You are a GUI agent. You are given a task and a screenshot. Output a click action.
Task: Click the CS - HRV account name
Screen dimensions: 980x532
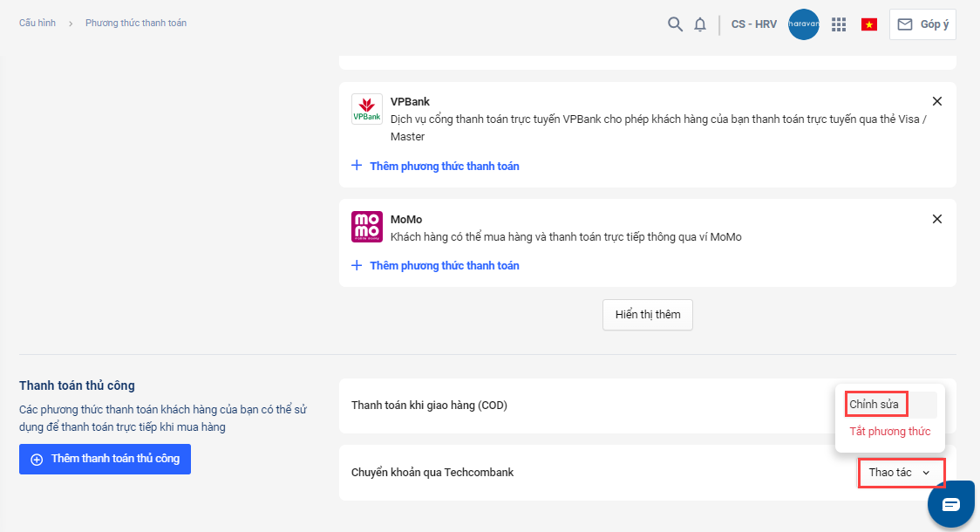pos(753,24)
